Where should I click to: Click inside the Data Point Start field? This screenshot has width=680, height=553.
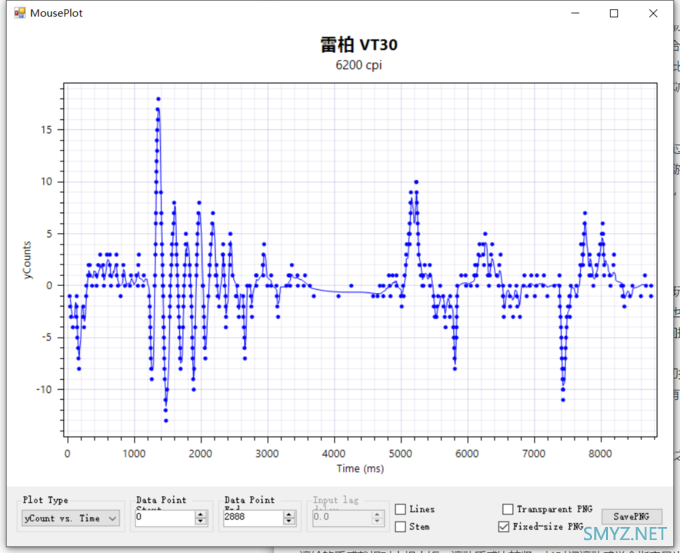165,517
